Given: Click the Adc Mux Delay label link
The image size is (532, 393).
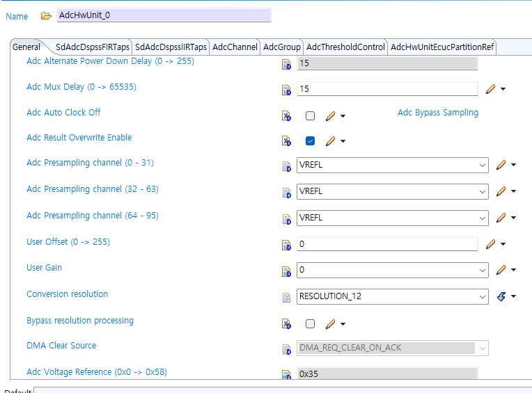Looking at the screenshot, I should pos(81,87).
